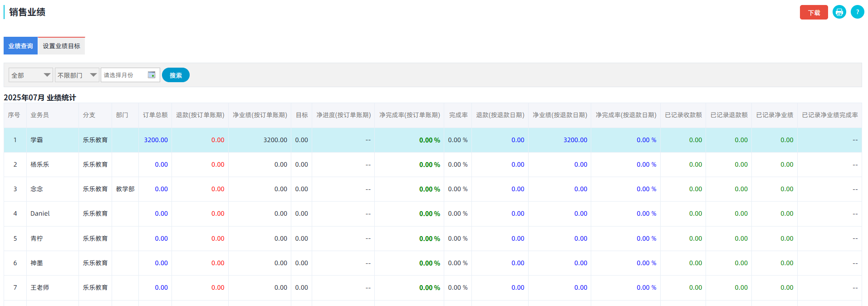The image size is (868, 306).
Task: Click the 退款(按退款日期) column header
Action: [x=500, y=115]
